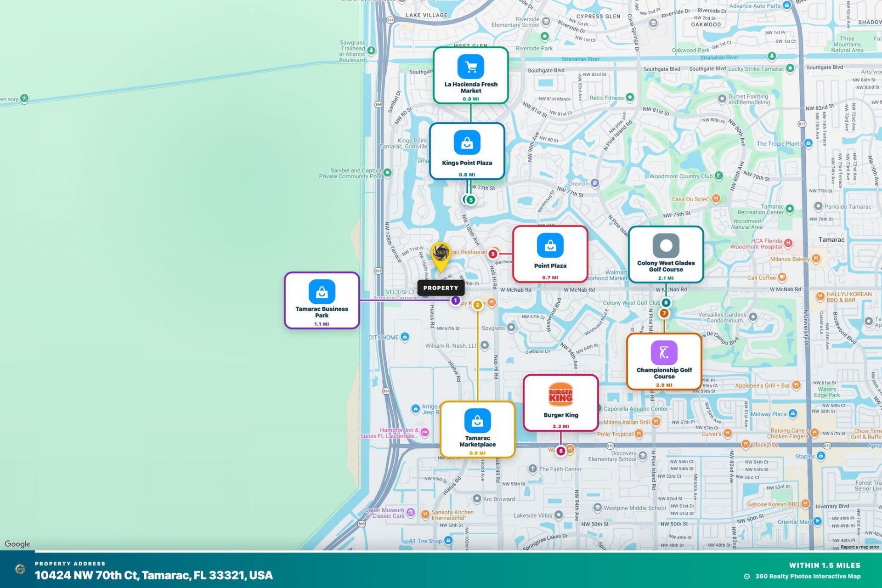Click the Midway Plaza shopping pin
The width and height of the screenshot is (882, 588).
click(x=793, y=413)
